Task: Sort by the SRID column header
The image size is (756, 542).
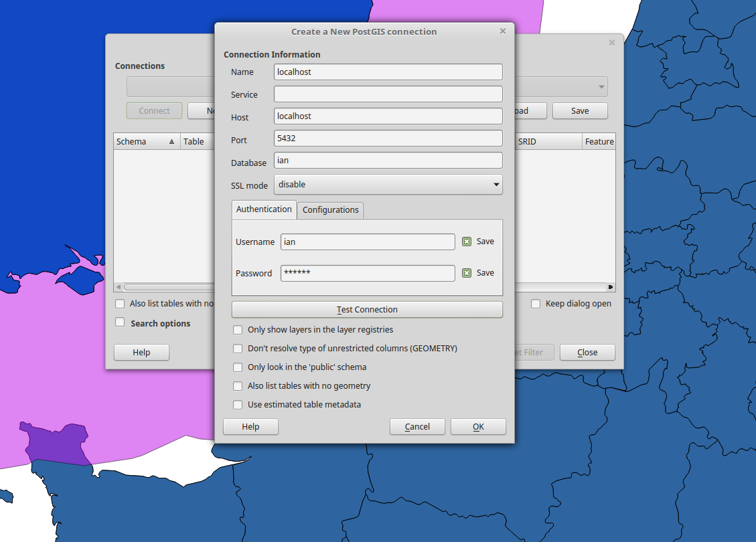Action: pyautogui.click(x=548, y=142)
